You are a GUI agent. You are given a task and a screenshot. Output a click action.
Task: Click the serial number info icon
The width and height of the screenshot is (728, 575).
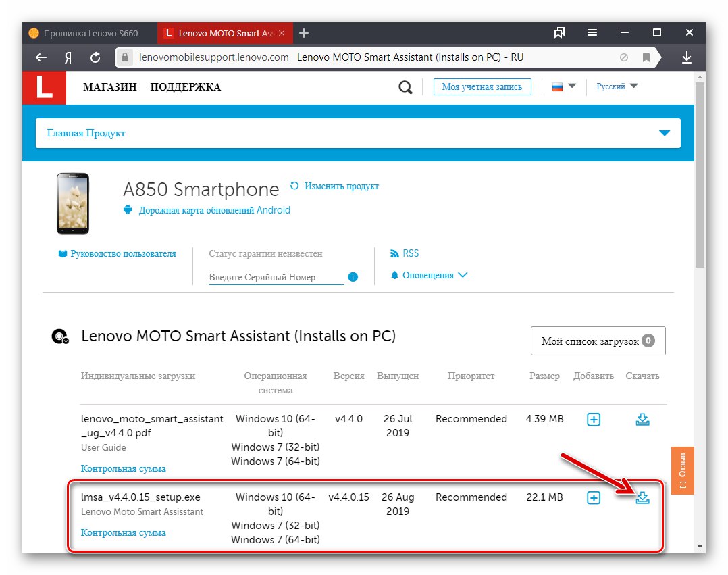[353, 277]
